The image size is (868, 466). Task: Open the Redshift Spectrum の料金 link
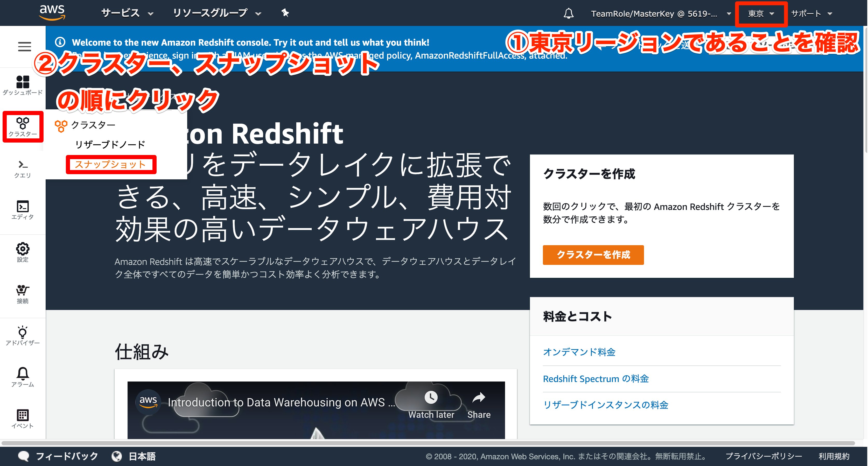coord(596,379)
